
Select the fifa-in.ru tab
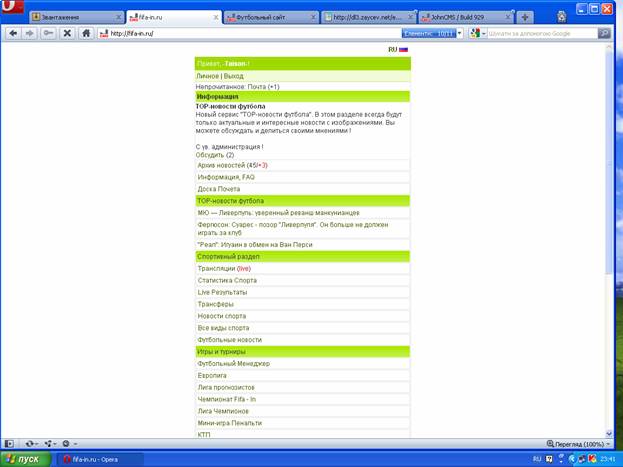click(x=174, y=17)
